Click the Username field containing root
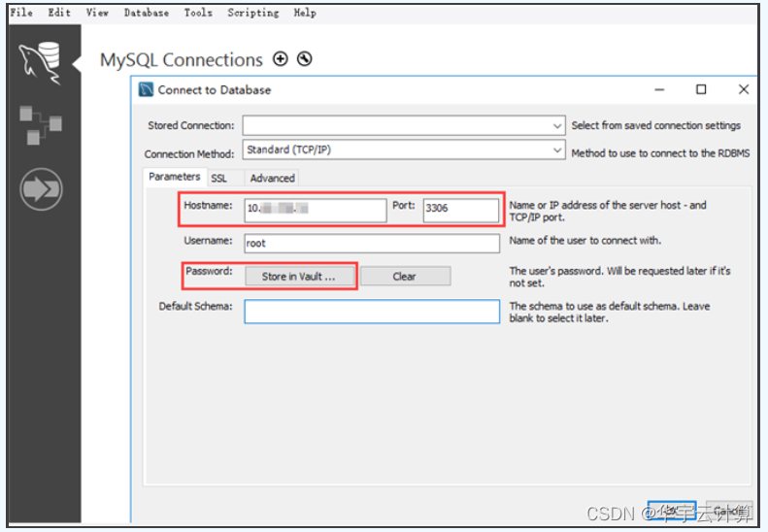This screenshot has height=532, width=768. click(x=372, y=243)
